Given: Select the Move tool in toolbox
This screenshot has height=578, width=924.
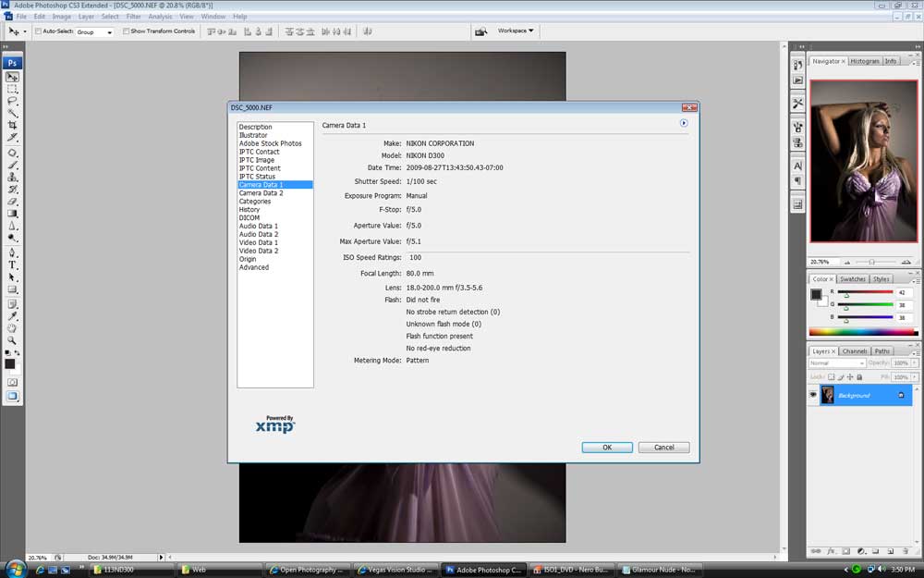Looking at the screenshot, I should (12, 78).
